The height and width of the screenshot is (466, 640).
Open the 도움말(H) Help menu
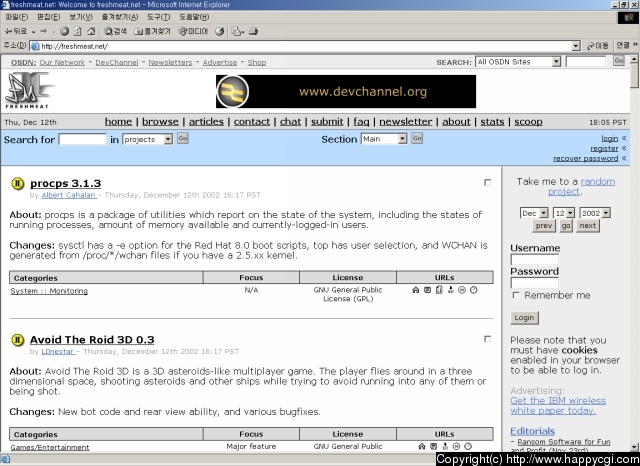tap(194, 17)
